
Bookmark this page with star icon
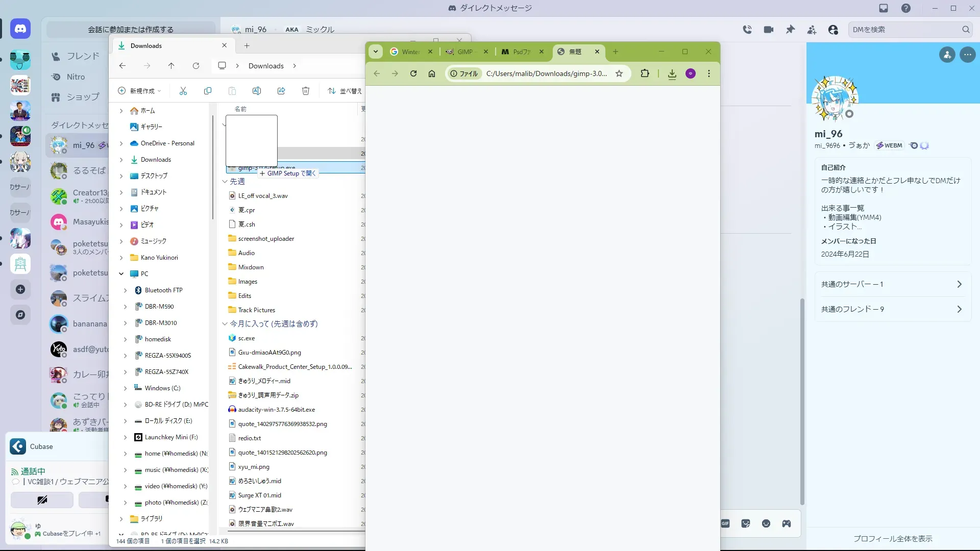click(619, 73)
